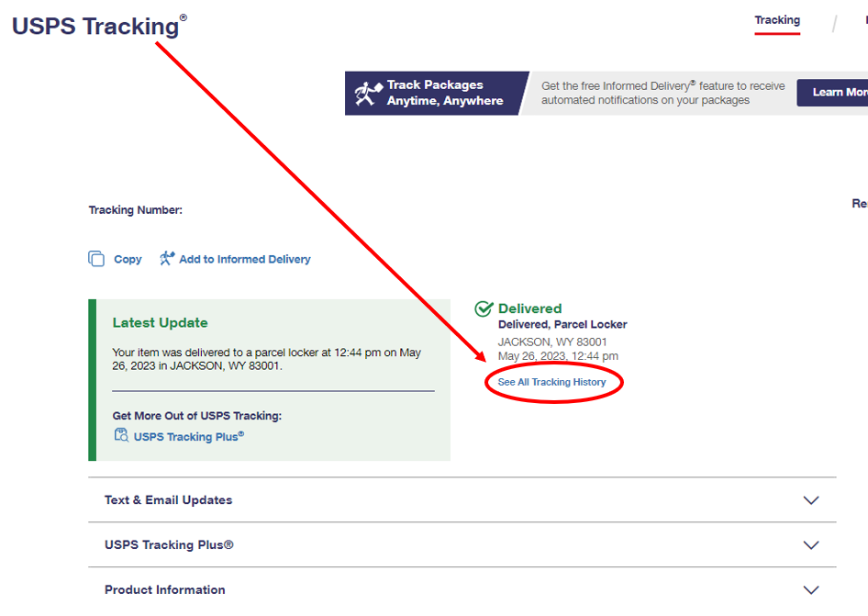
Task: Click chevron beside Text & Email Updates
Action: coord(811,500)
